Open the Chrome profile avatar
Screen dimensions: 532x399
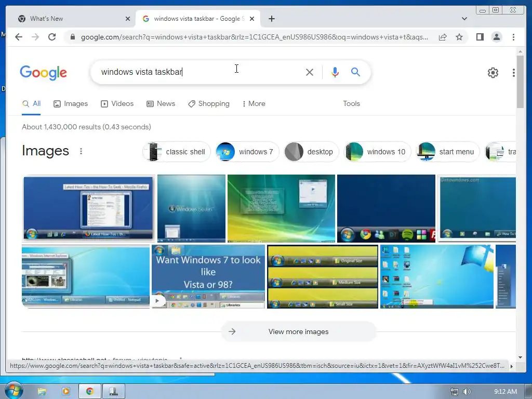pos(496,37)
